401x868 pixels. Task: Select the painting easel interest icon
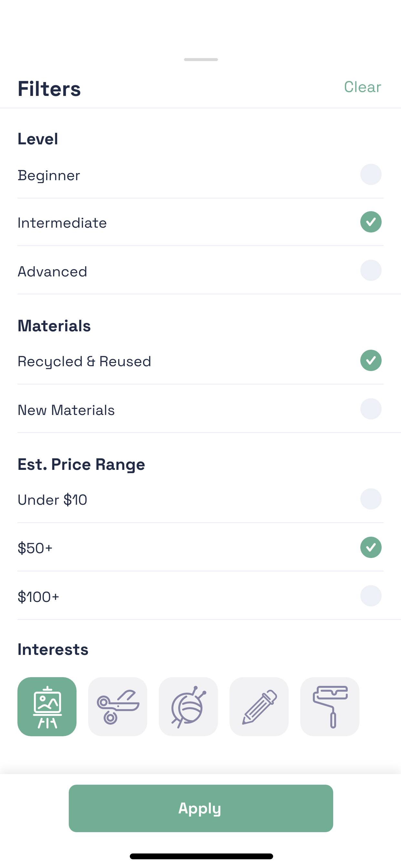47,706
